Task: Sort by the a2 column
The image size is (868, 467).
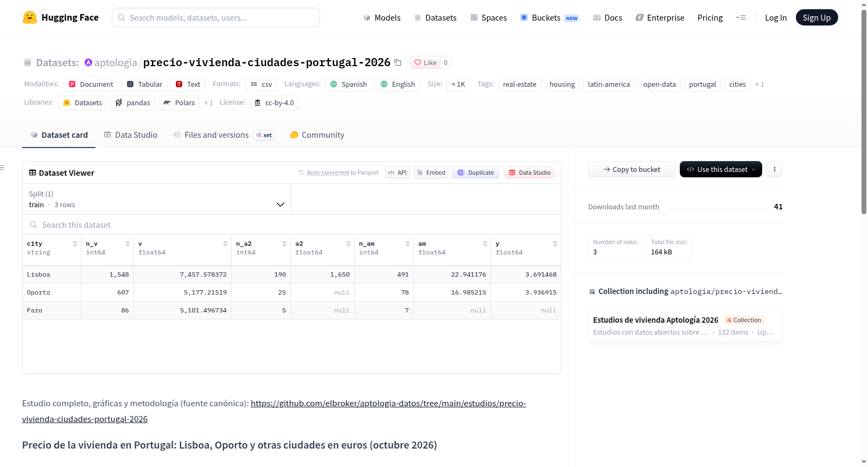Action: pyautogui.click(x=348, y=244)
